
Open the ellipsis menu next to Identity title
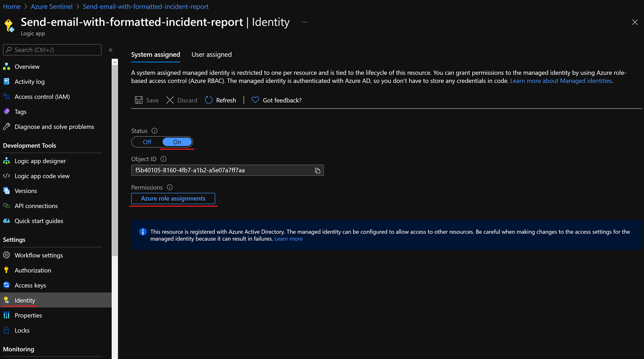304,22
